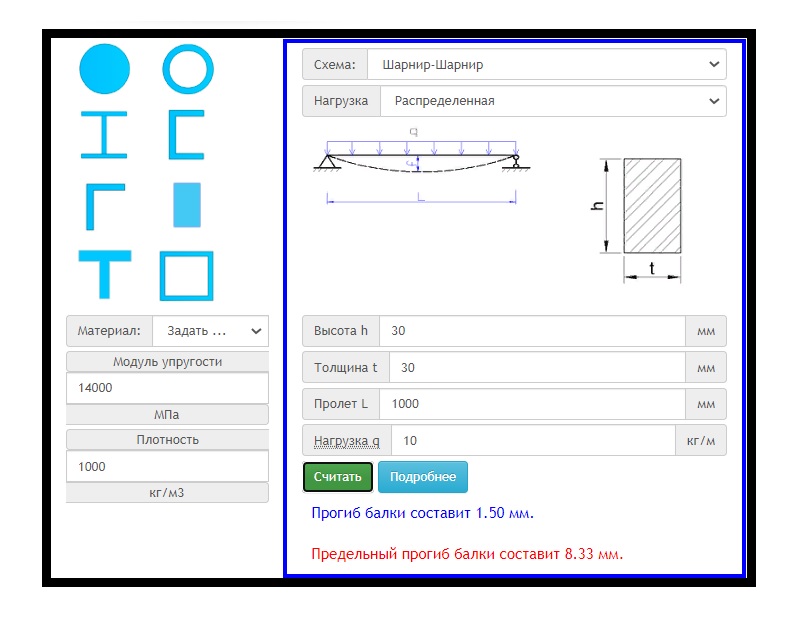Pick the angle (L-profile) cross-section icon

coord(104,205)
